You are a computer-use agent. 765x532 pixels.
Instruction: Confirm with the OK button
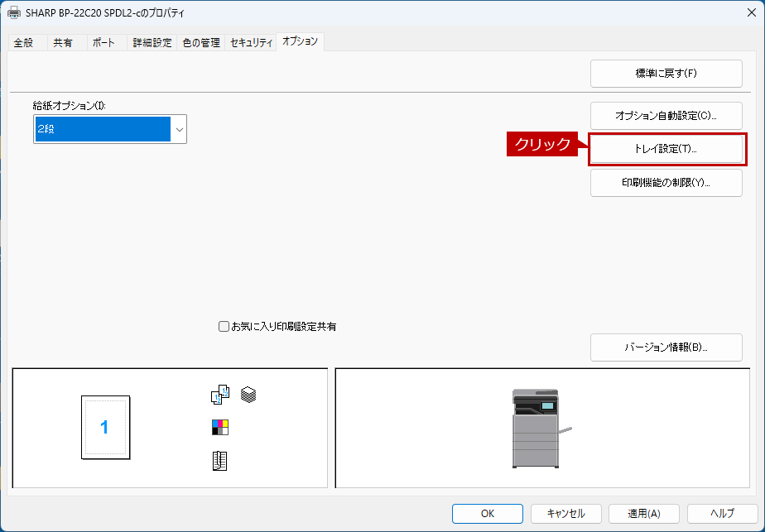coord(488,514)
